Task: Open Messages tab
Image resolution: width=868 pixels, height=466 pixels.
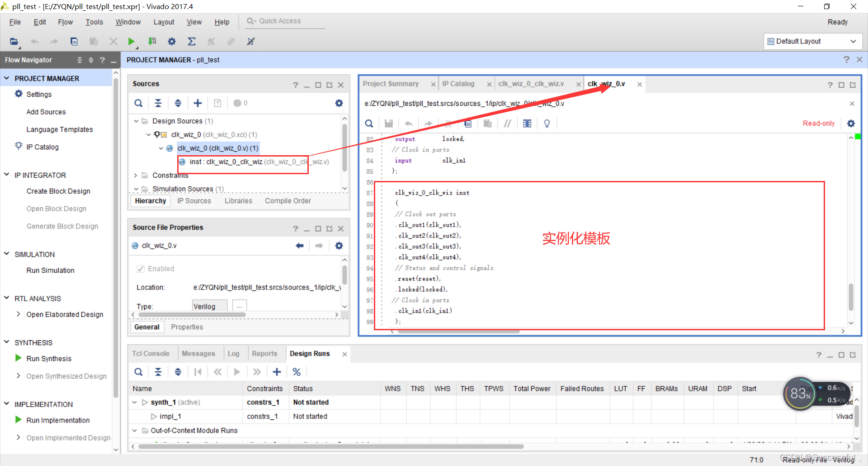Action: pos(198,354)
